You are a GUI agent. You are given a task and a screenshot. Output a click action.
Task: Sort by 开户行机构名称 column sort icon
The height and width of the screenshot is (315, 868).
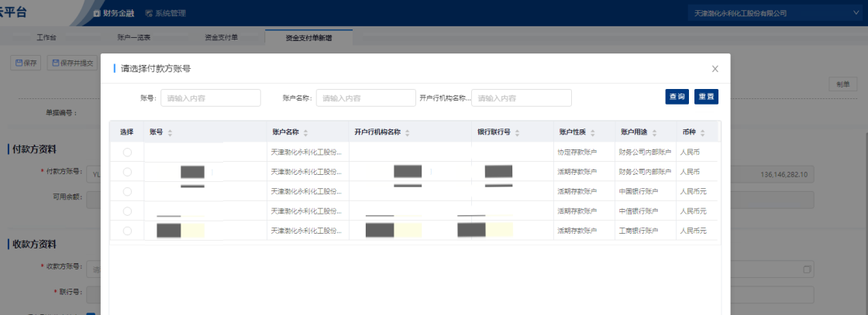[x=407, y=132]
